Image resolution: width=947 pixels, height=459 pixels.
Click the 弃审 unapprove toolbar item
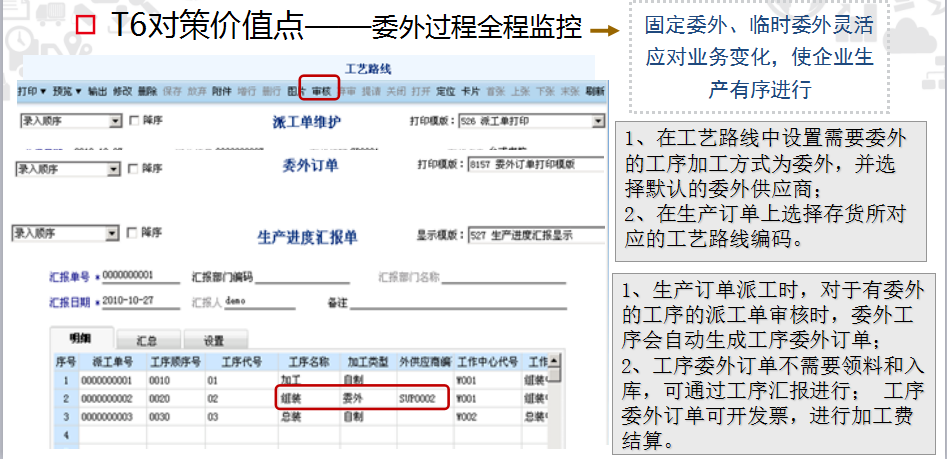tap(347, 92)
